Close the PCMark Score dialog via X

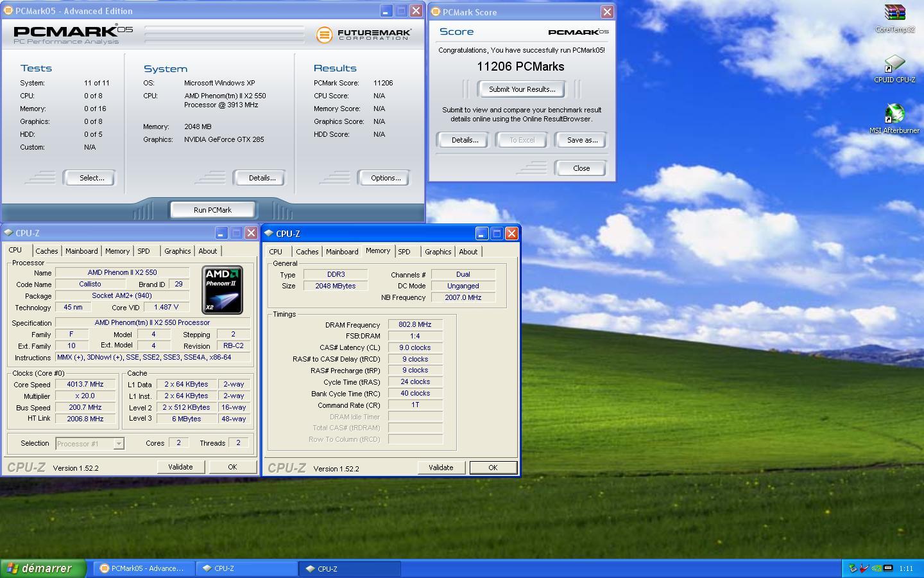click(607, 12)
